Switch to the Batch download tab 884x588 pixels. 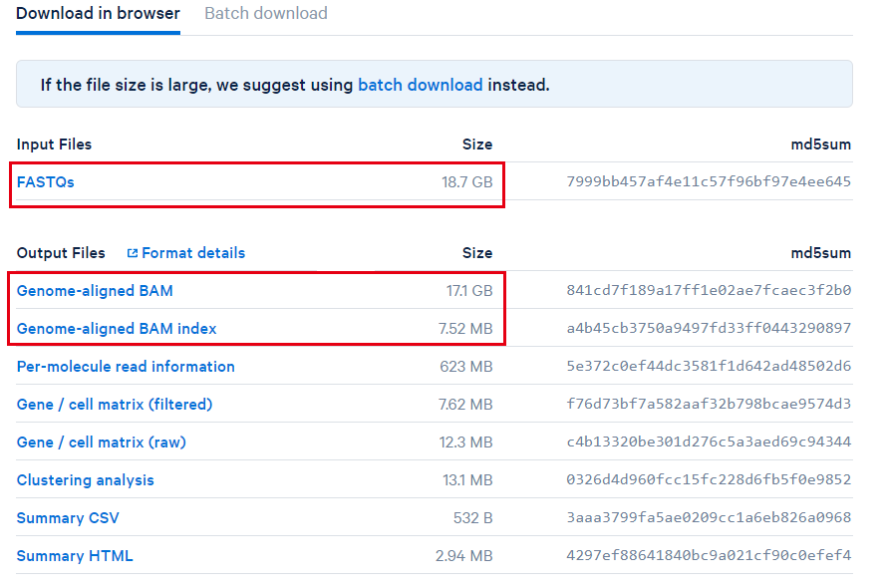265,13
